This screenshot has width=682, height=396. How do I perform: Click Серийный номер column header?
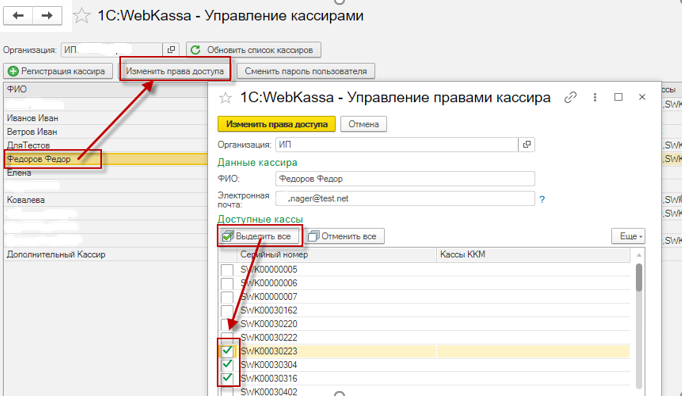(x=337, y=255)
